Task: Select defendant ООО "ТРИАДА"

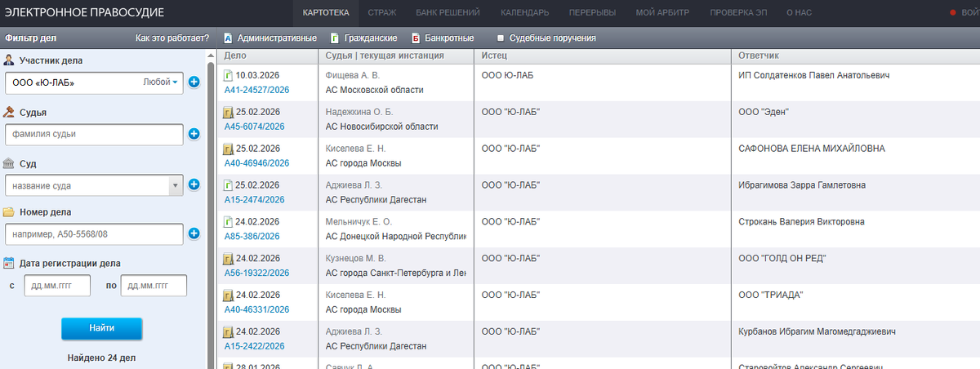Action: pyautogui.click(x=771, y=296)
